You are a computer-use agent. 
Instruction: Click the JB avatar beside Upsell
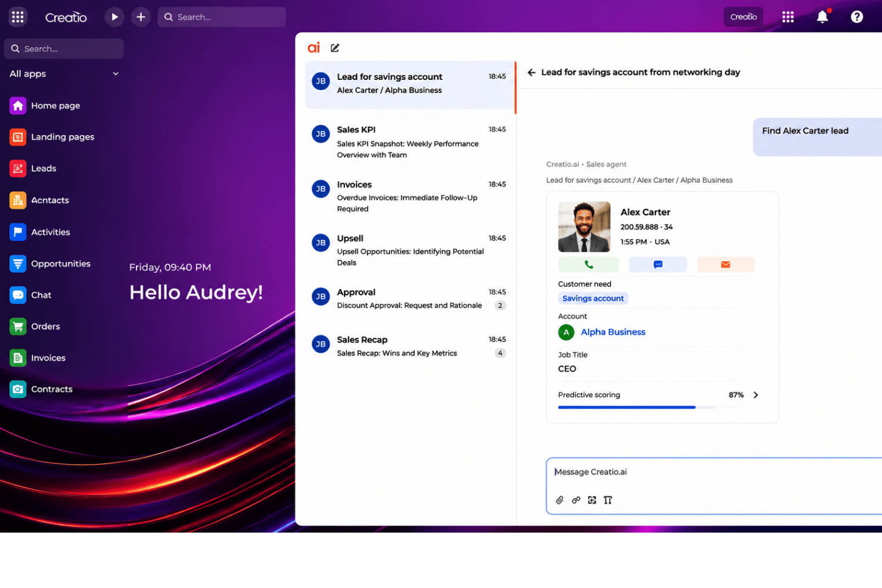pos(321,242)
